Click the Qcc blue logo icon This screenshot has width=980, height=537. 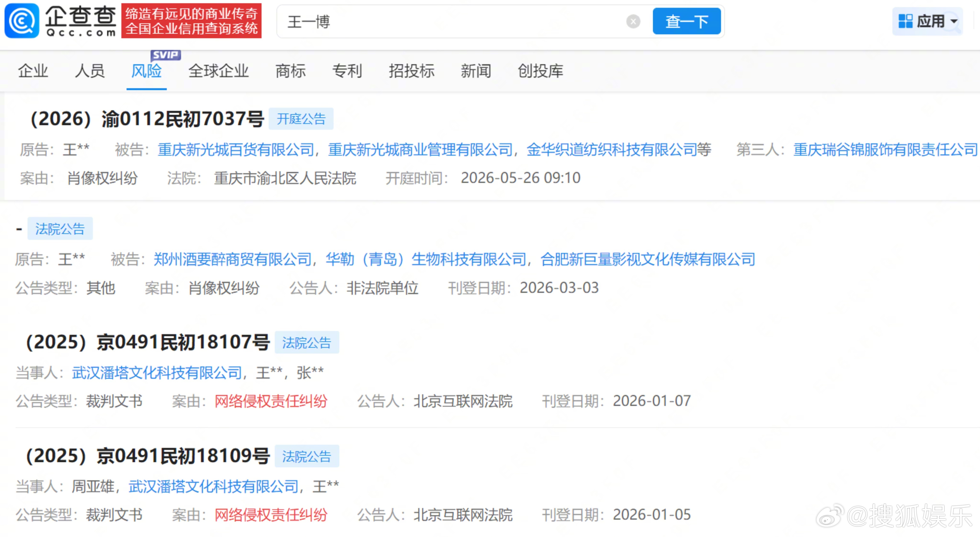[x=22, y=21]
